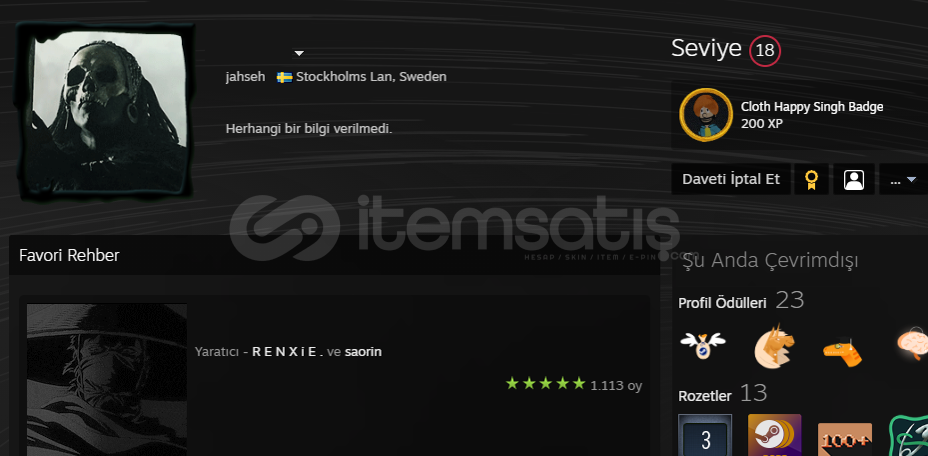Image resolution: width=928 pixels, height=456 pixels.
Task: Click the Daveti İptal Et button
Action: point(731,179)
